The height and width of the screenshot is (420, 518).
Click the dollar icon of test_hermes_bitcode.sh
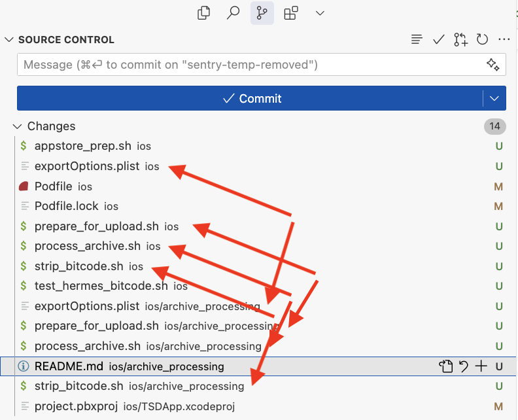tap(24, 285)
